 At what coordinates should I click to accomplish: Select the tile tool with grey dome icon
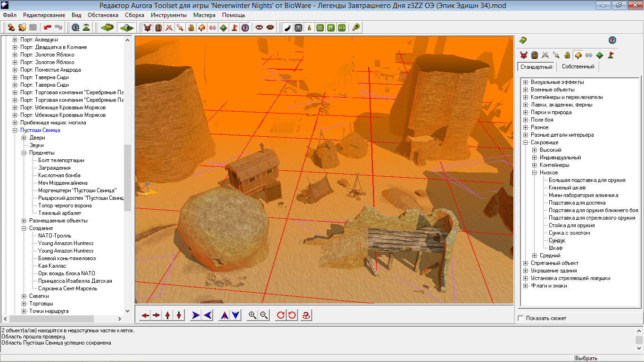pyautogui.click(x=127, y=28)
